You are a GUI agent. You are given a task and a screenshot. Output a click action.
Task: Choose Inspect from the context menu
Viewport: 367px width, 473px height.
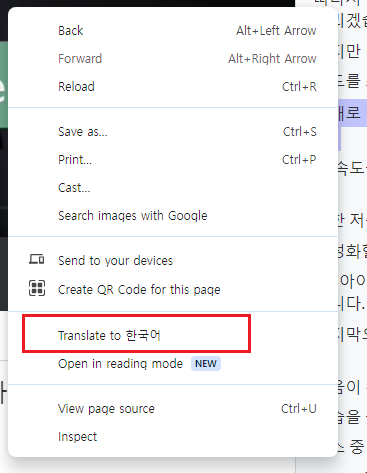(x=173, y=437)
